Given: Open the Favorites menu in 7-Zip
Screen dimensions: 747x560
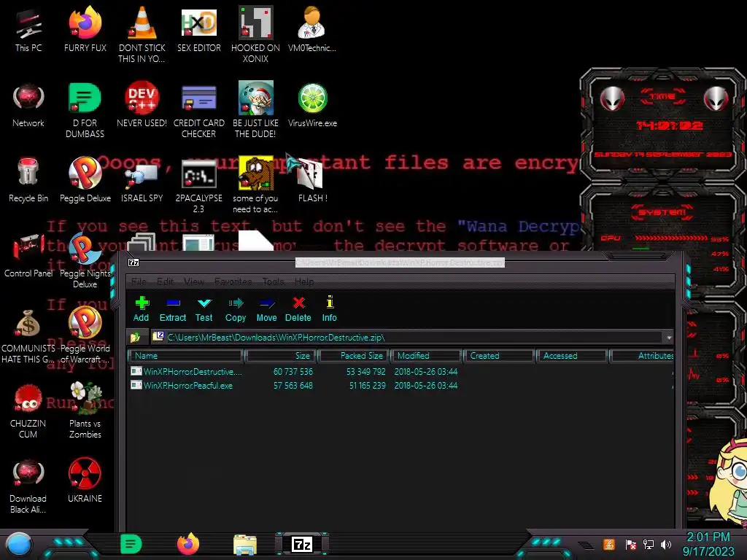Looking at the screenshot, I should click(233, 281).
